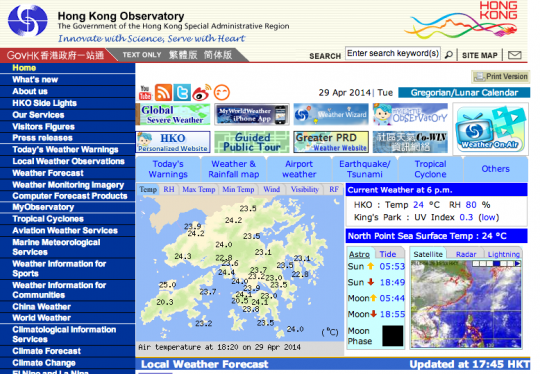Viewport: 540px width, 374px height.
Task: Click the Weibo social icon
Action: [x=201, y=92]
